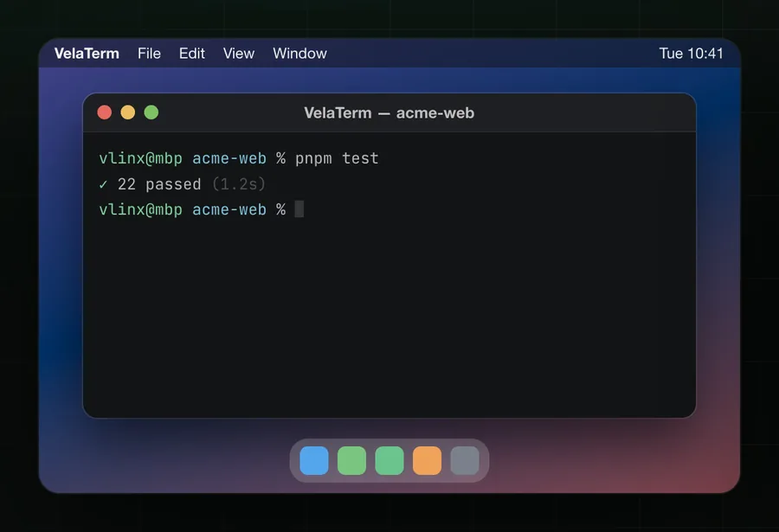The height and width of the screenshot is (532, 779).
Task: Close the terminal window with red button
Action: click(105, 112)
